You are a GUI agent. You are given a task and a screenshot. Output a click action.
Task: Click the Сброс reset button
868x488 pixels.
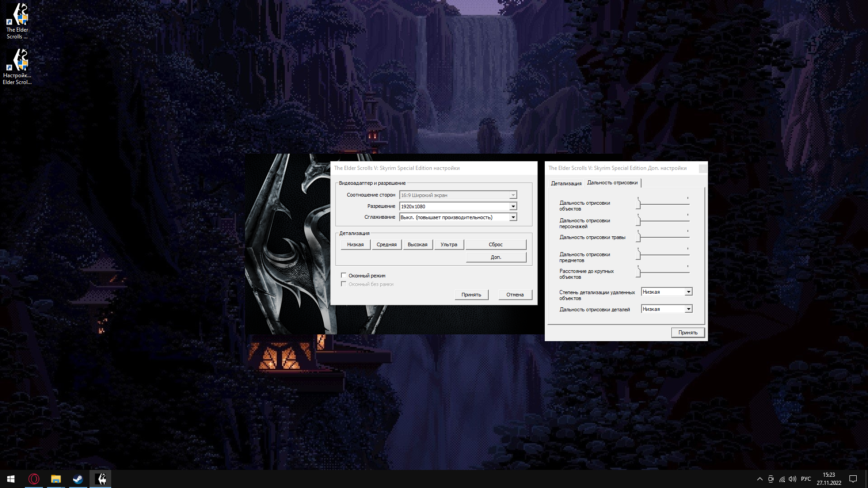pyautogui.click(x=496, y=244)
